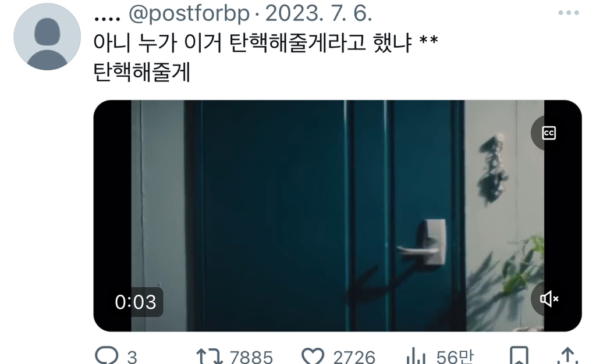Click the 0:03 video duration badge
596x364 pixels.
click(136, 302)
